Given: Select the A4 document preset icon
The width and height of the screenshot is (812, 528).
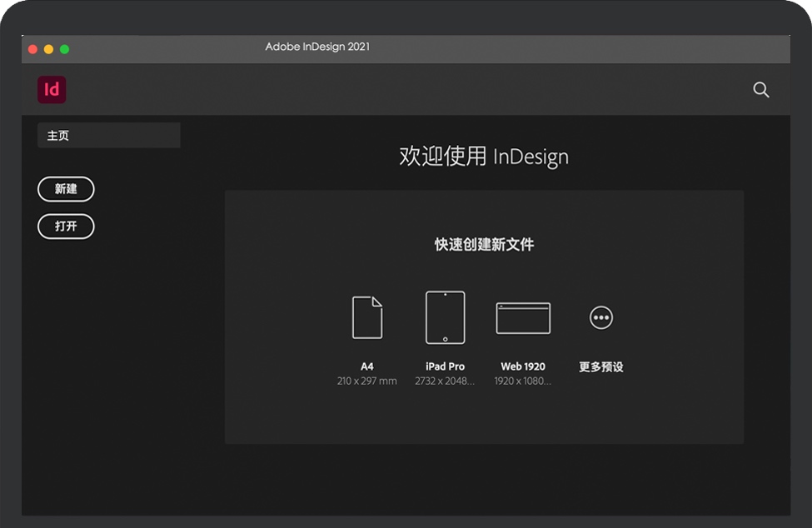Looking at the screenshot, I should (x=367, y=317).
